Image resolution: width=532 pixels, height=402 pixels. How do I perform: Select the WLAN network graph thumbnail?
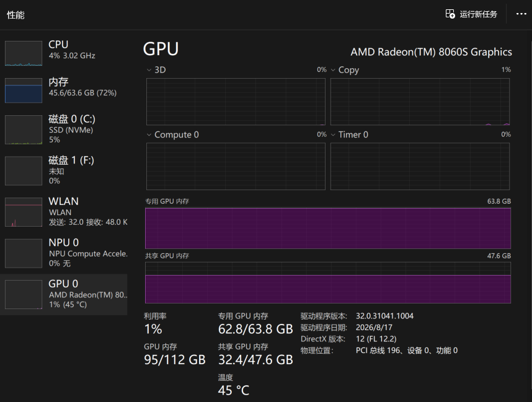(24, 212)
